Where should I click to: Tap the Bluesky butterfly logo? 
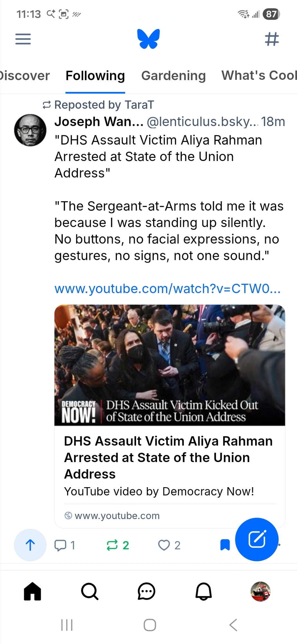point(148,39)
